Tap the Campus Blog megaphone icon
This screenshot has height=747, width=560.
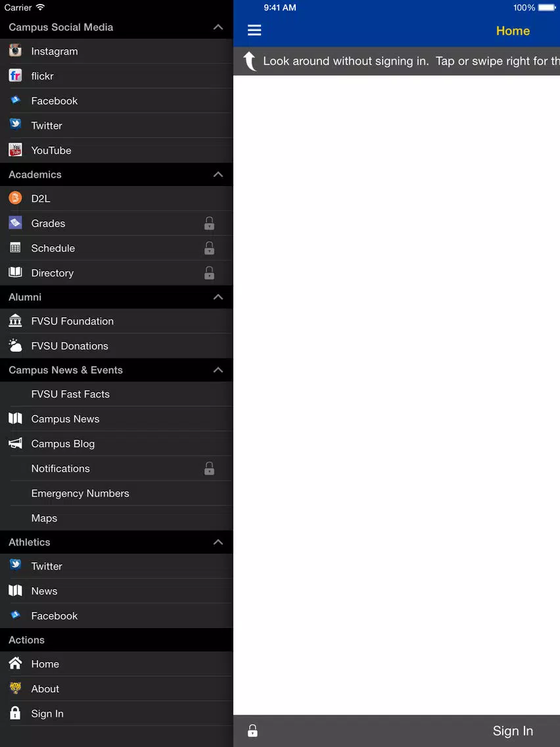(15, 443)
